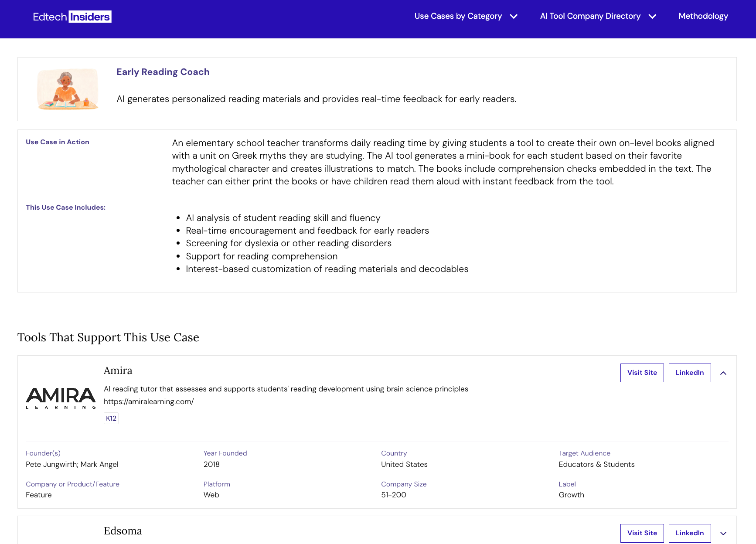Click Visit Site for Edsoma
The image size is (756, 544).
point(642,533)
